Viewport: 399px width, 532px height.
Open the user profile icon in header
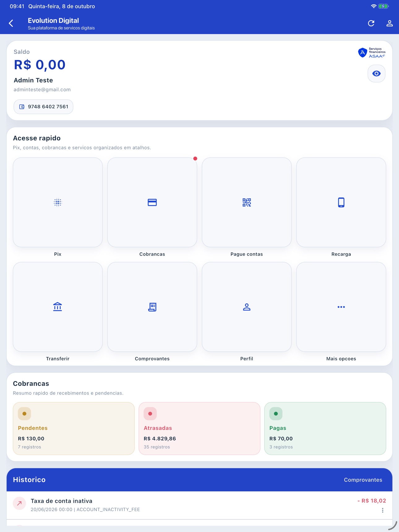[x=389, y=23]
